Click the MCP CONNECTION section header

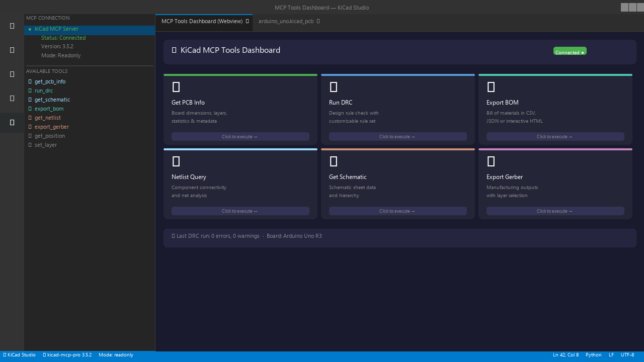[x=48, y=18]
